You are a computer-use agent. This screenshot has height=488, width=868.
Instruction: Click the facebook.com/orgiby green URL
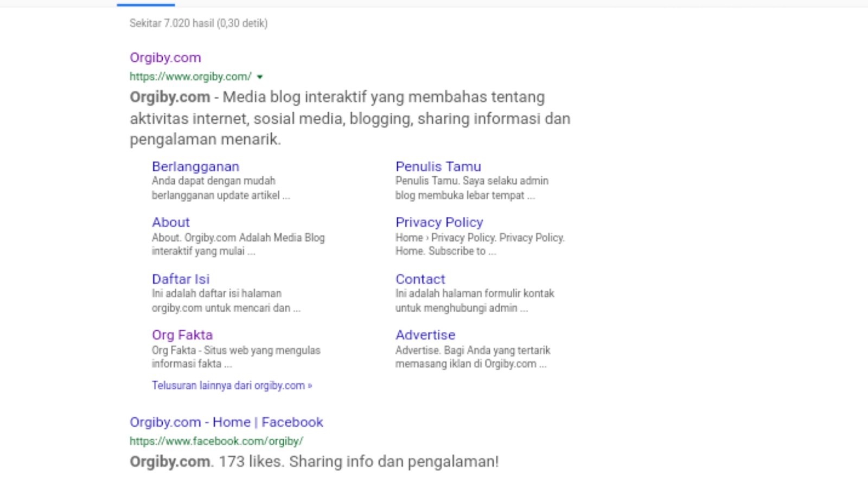pos(216,441)
